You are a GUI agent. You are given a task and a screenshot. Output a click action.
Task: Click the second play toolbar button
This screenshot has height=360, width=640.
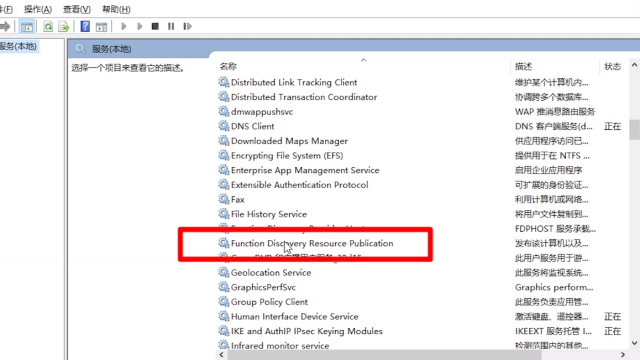[140, 27]
